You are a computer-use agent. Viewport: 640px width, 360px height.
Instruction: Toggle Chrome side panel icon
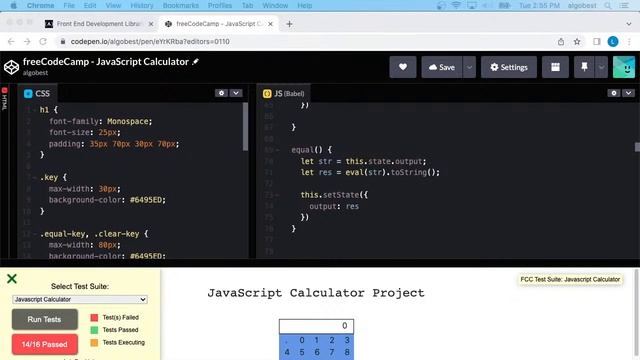[x=597, y=42]
